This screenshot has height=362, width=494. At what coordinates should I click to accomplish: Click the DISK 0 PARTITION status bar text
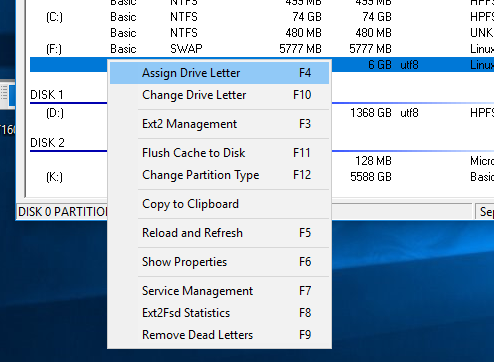63,212
